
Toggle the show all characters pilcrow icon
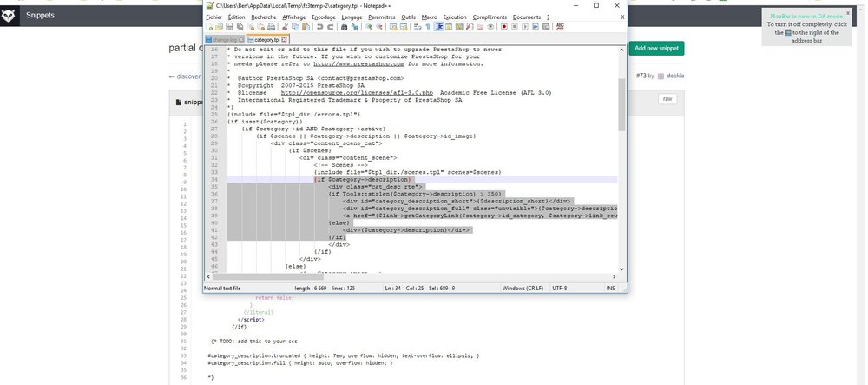[430, 27]
